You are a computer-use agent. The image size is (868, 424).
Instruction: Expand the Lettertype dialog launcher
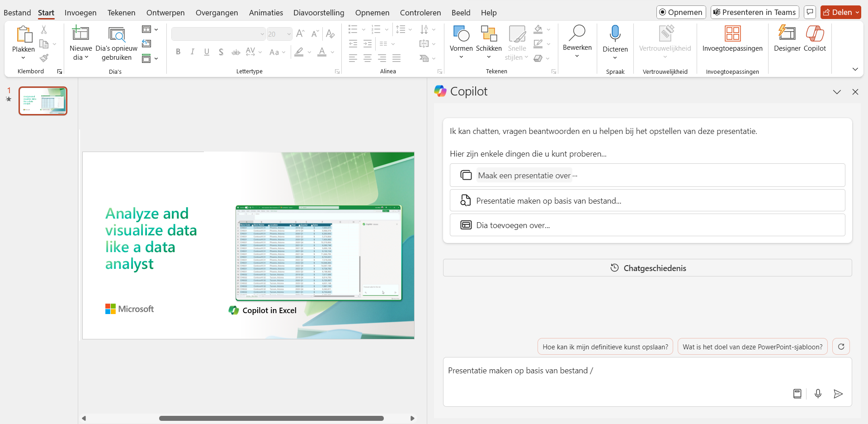point(337,71)
